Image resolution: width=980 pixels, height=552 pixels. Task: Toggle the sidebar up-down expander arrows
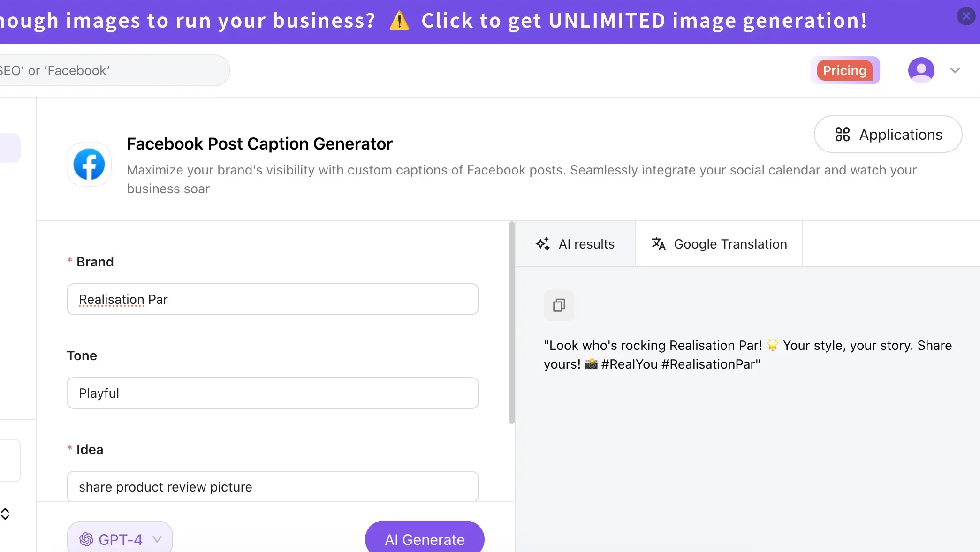coord(5,514)
